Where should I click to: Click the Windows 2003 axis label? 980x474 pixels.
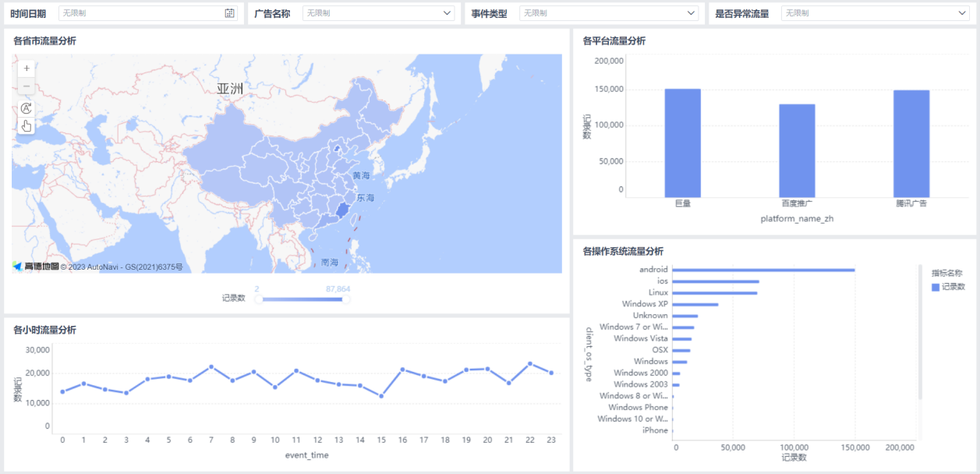[x=641, y=384]
